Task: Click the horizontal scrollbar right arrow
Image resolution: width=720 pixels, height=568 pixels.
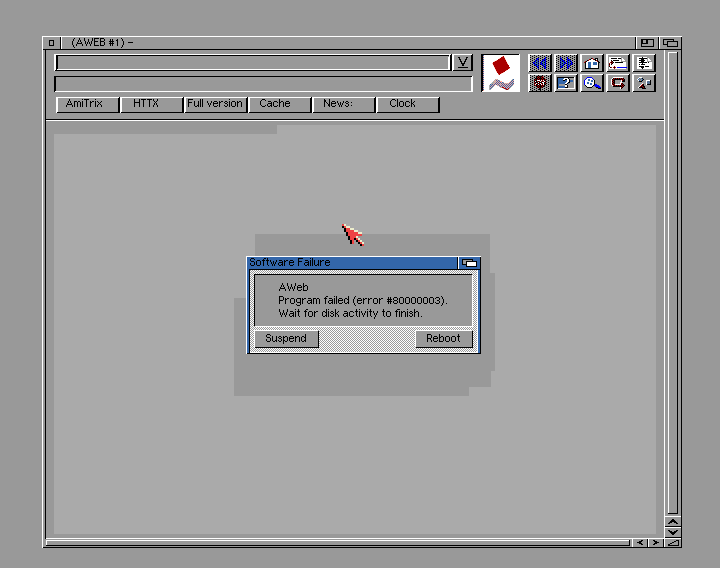Action: [654, 543]
